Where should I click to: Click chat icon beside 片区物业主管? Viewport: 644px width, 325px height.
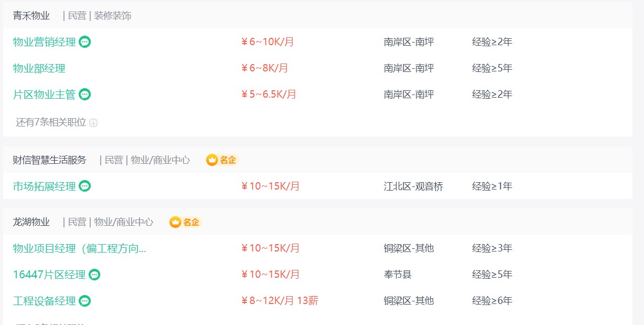pos(84,95)
